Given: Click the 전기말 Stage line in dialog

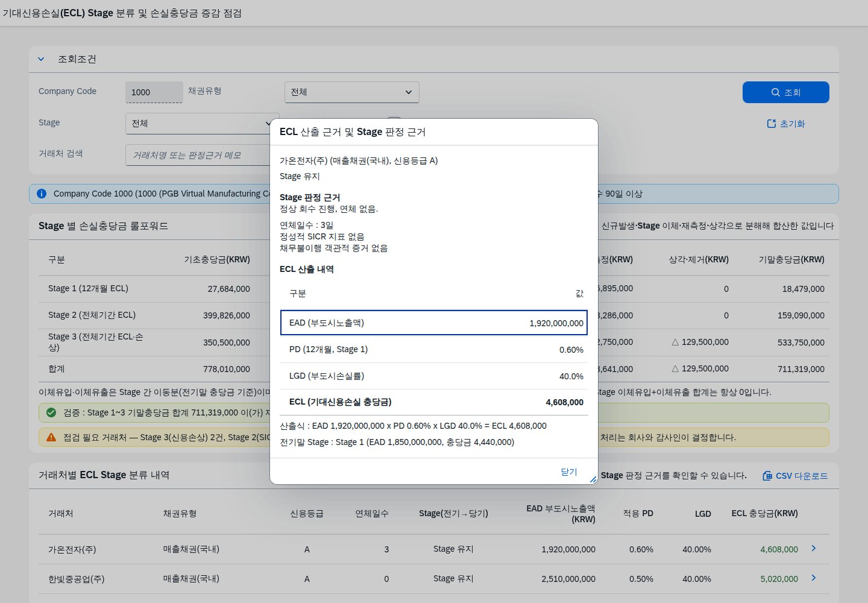Looking at the screenshot, I should click(397, 442).
